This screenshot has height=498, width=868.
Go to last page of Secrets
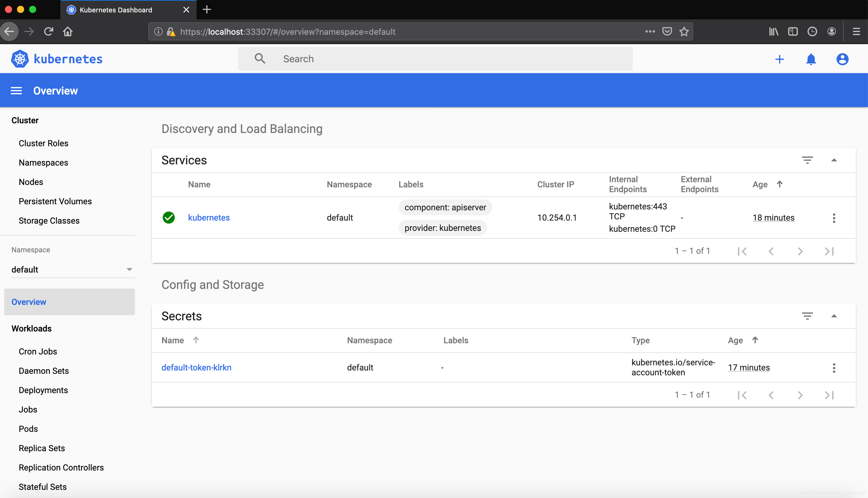(x=829, y=395)
